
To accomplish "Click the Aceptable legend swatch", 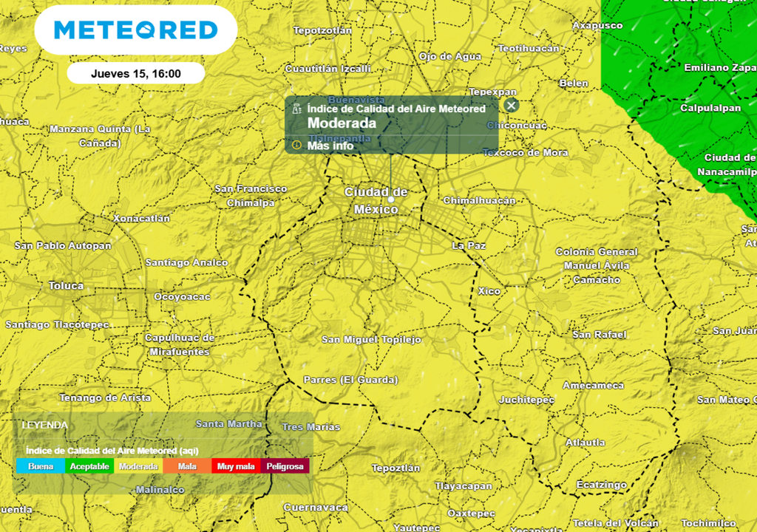I will tap(89, 466).
